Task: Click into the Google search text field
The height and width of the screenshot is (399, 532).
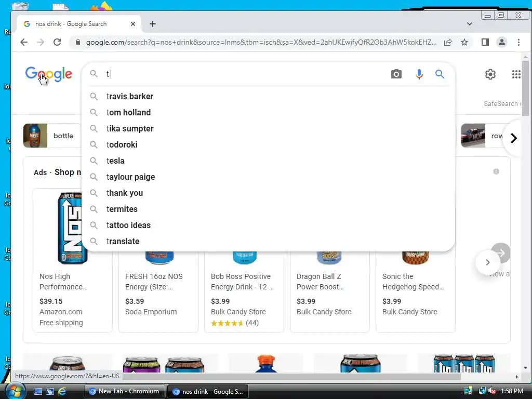Action: [x=246, y=74]
